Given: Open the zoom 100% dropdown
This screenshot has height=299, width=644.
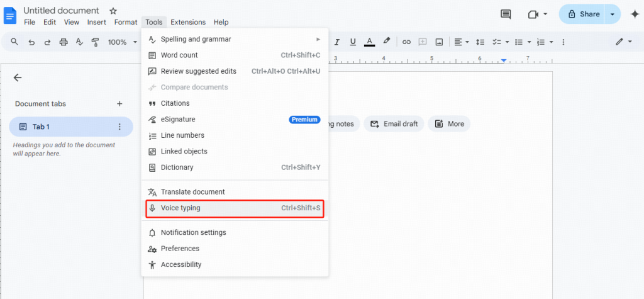Looking at the screenshot, I should (x=123, y=42).
